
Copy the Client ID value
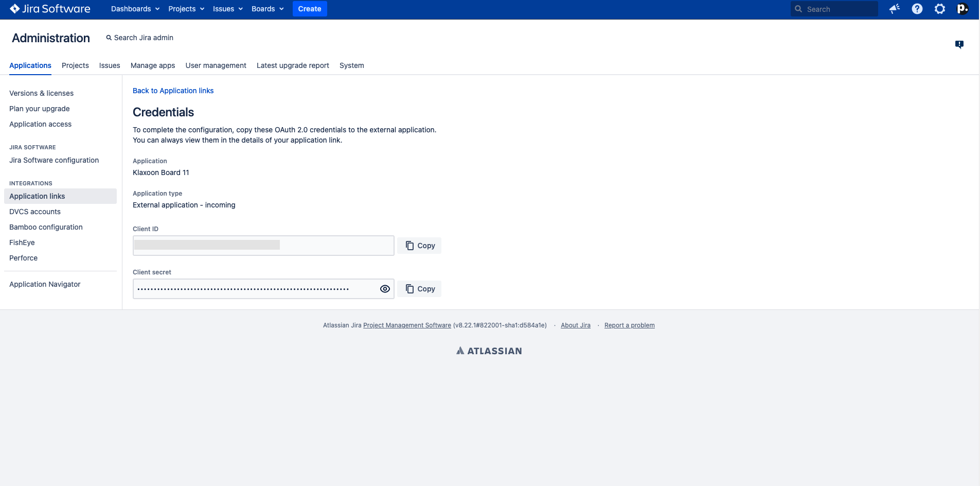point(419,246)
